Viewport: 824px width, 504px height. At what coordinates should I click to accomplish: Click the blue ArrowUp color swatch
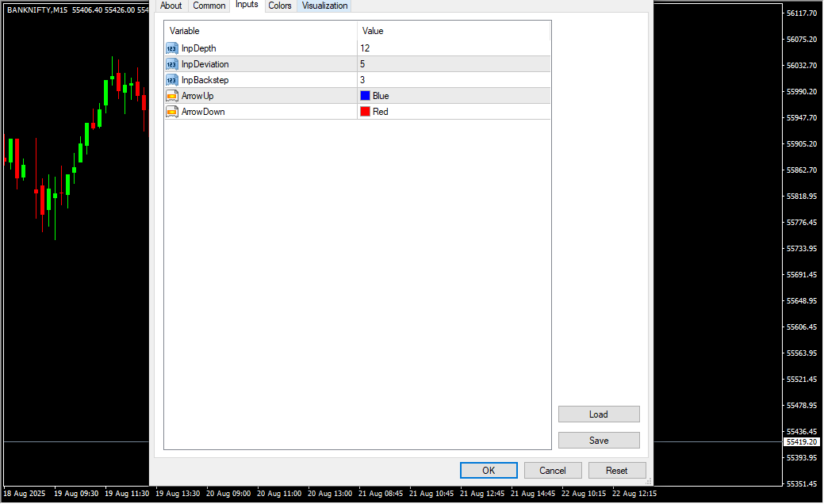pos(365,96)
